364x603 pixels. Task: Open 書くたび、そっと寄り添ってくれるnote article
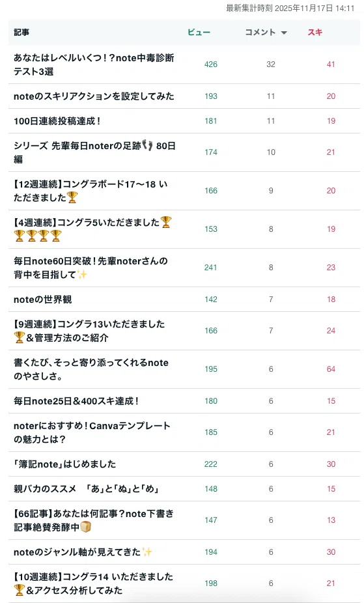[91, 369]
